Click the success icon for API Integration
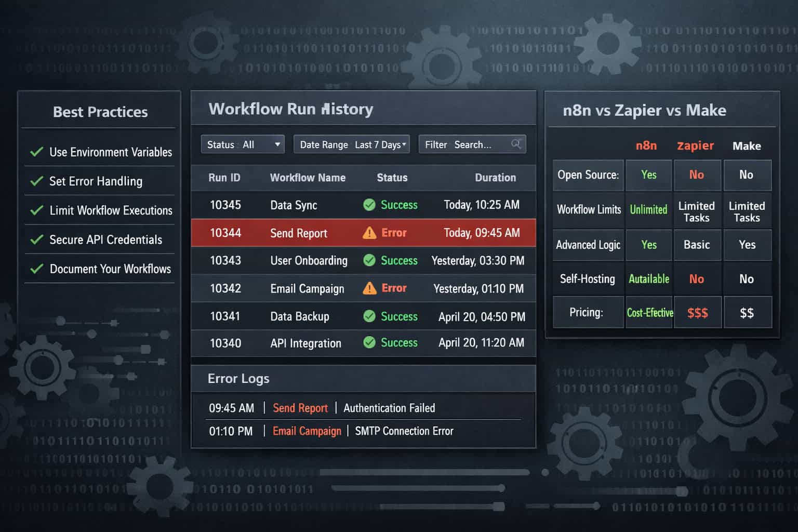 [x=369, y=342]
